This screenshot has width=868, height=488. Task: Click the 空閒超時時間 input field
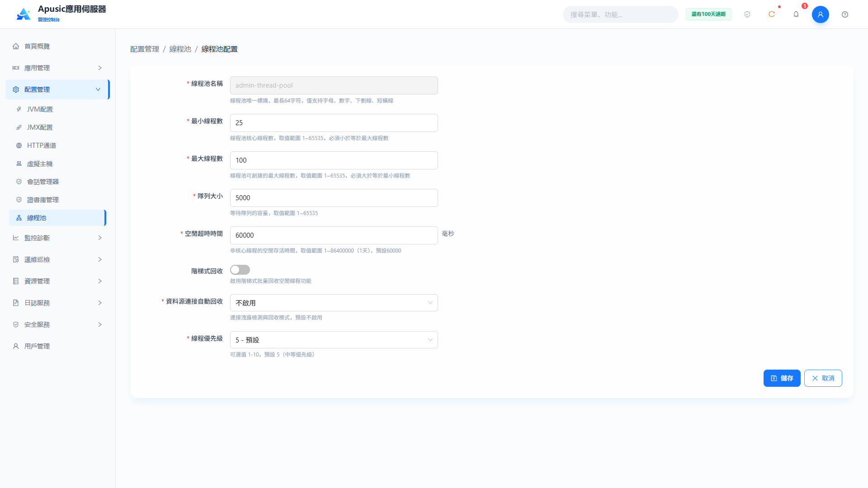pos(334,235)
